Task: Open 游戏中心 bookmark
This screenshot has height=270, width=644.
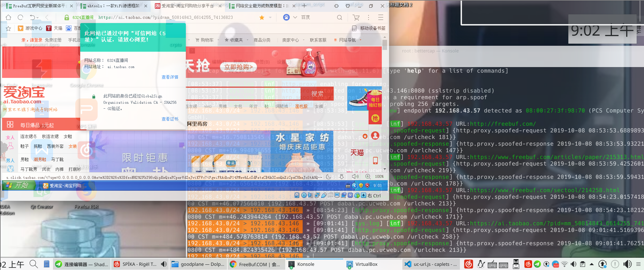Action: point(30,28)
